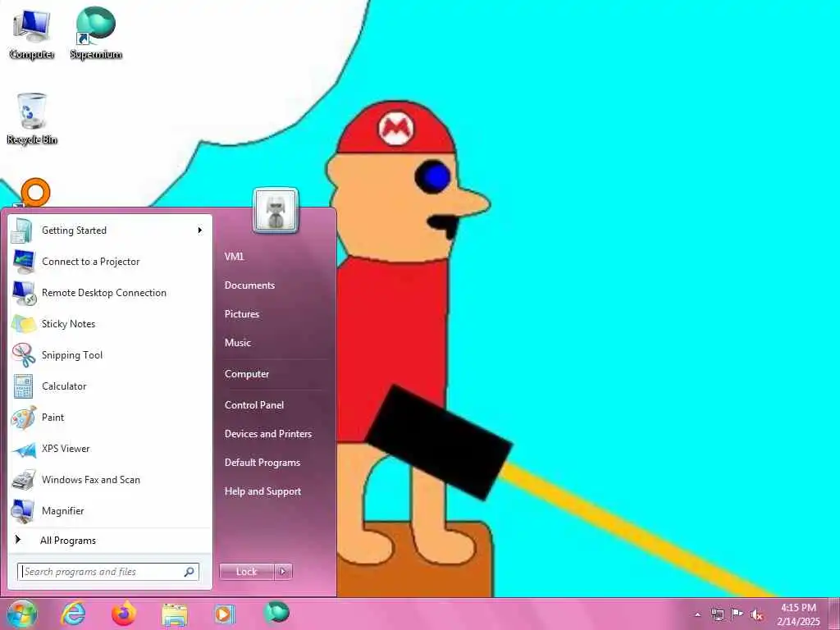
Task: Open Documents from Start menu
Action: (249, 285)
